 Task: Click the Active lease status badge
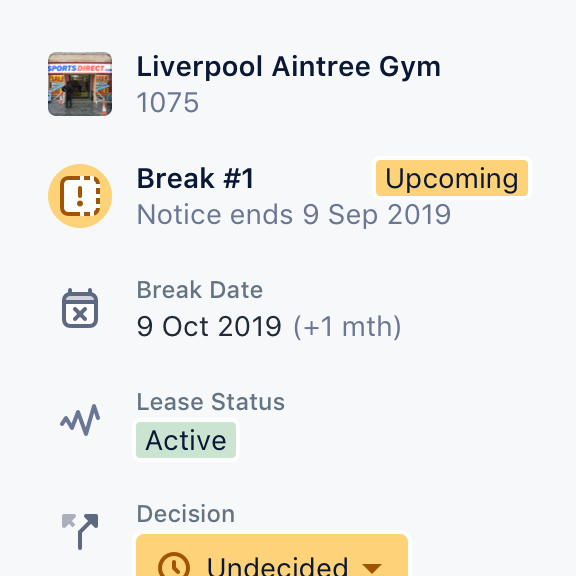click(186, 440)
